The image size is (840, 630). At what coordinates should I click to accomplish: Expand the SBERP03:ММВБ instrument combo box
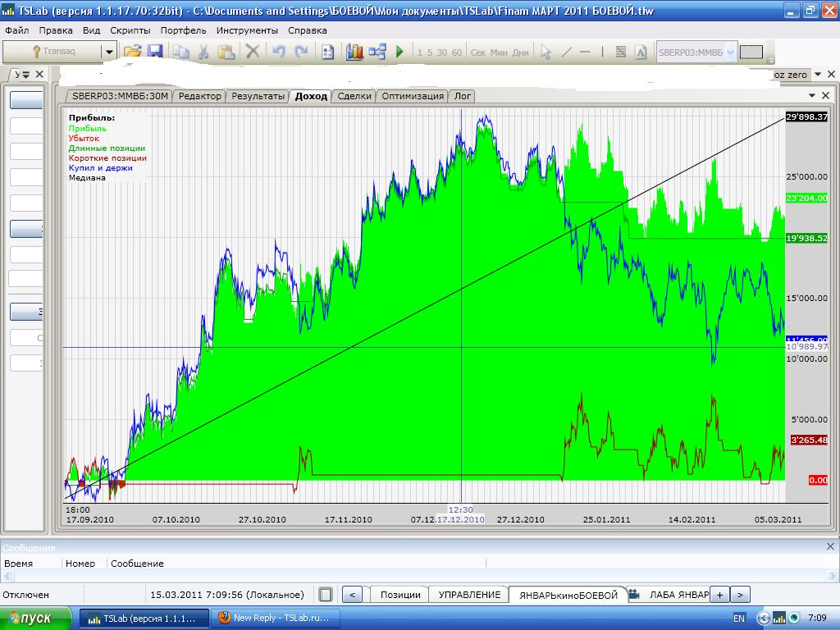pos(730,52)
